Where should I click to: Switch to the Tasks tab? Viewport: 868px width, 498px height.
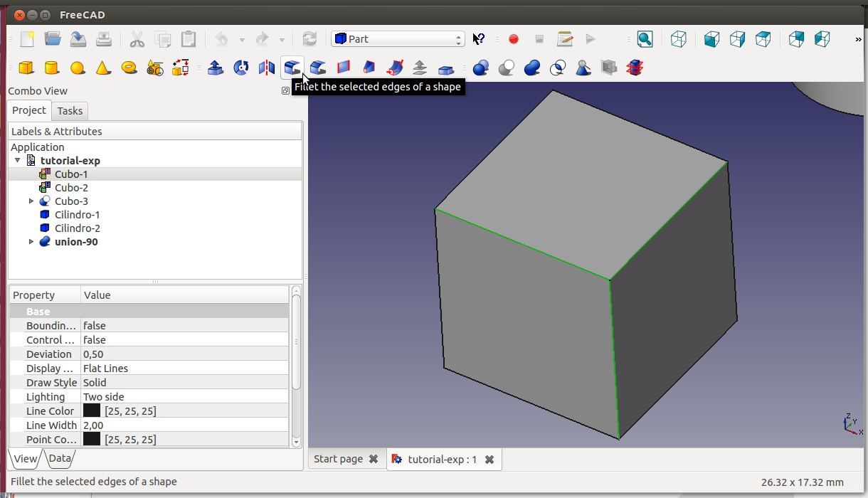(x=70, y=110)
